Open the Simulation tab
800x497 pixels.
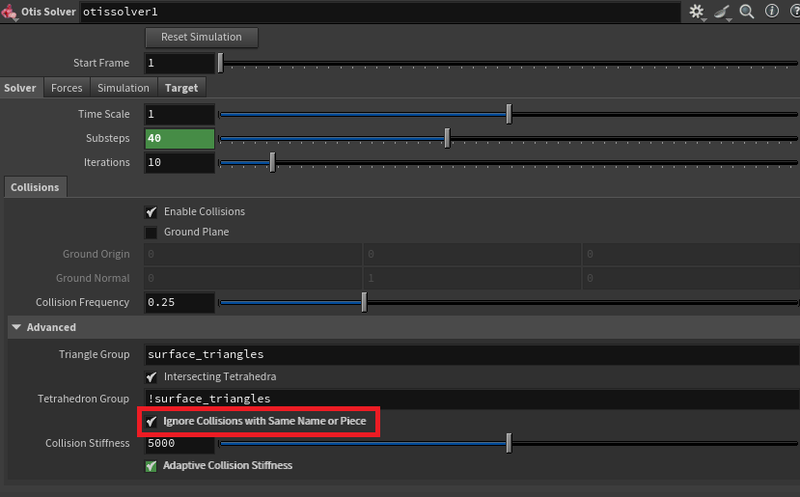(x=123, y=88)
